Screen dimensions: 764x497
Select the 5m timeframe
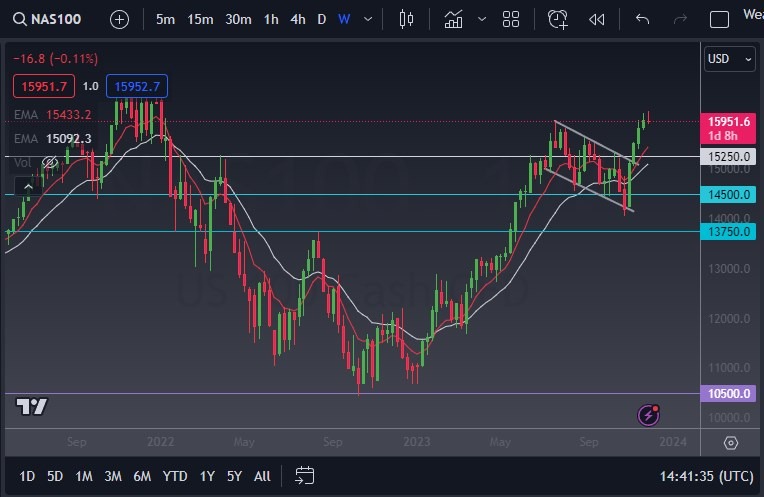165,19
